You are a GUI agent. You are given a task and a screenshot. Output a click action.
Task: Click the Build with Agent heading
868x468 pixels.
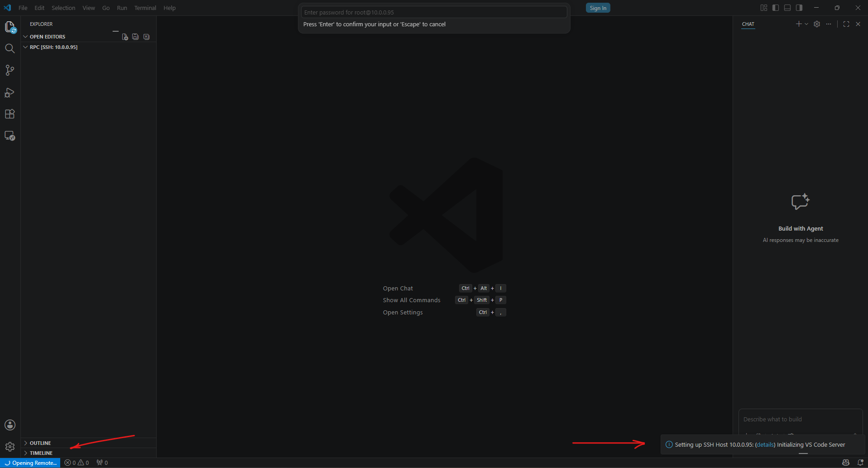click(x=801, y=228)
